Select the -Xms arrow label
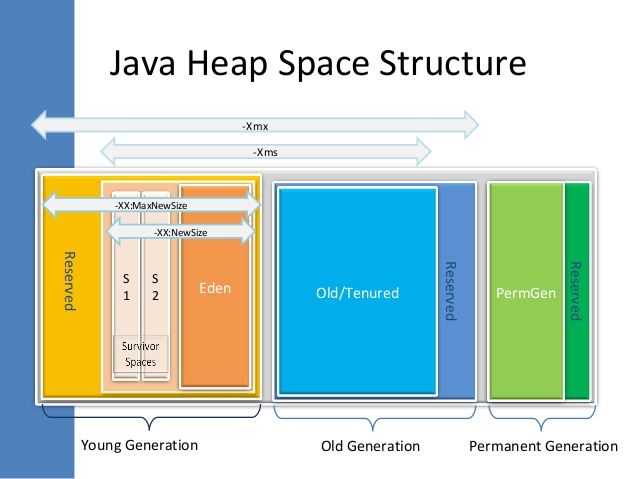This screenshot has width=638, height=479. click(265, 152)
